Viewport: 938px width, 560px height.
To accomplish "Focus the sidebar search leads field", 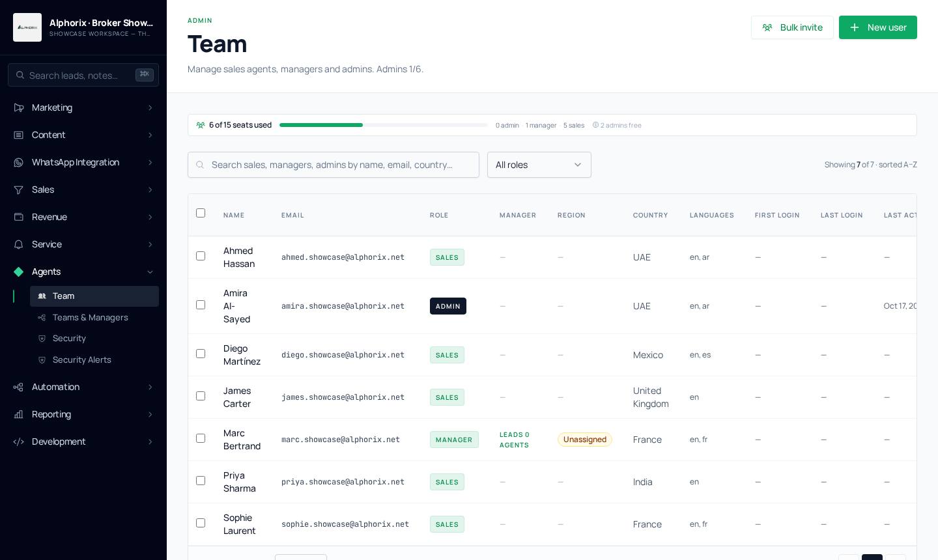I will click(x=83, y=75).
